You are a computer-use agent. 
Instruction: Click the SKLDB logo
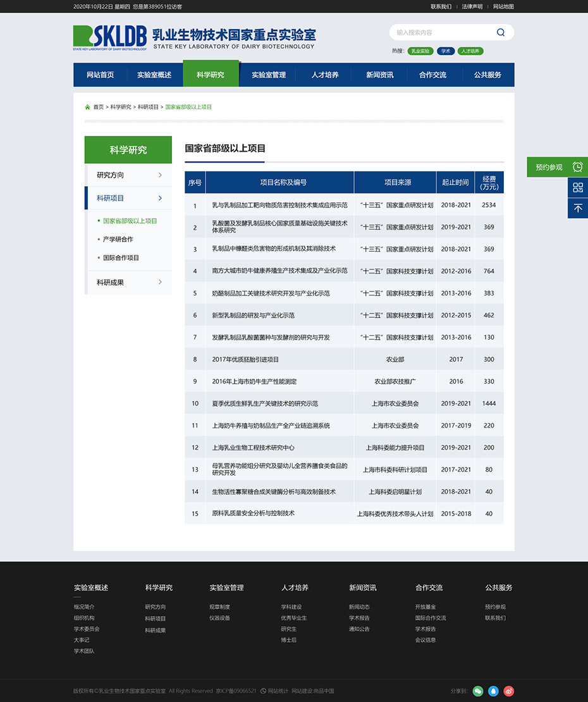click(x=110, y=37)
